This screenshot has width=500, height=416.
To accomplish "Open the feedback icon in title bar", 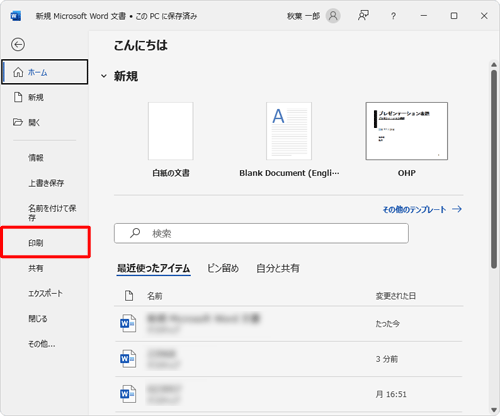I will (x=363, y=16).
